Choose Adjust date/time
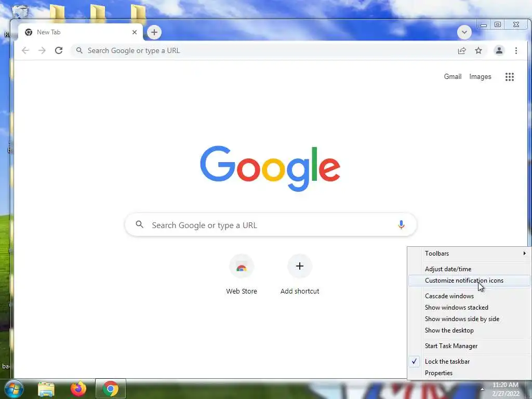The image size is (532, 399). [x=469, y=269]
